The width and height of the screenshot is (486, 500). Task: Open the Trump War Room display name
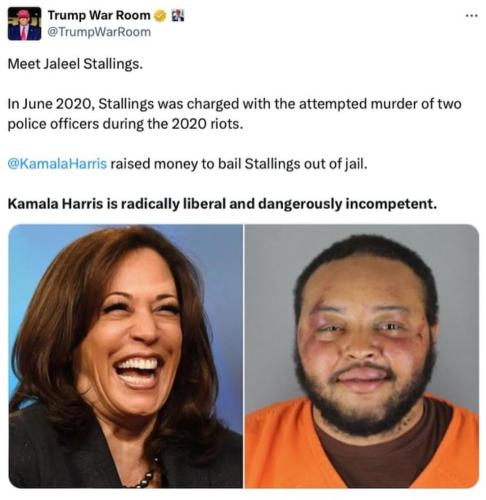pyautogui.click(x=99, y=15)
